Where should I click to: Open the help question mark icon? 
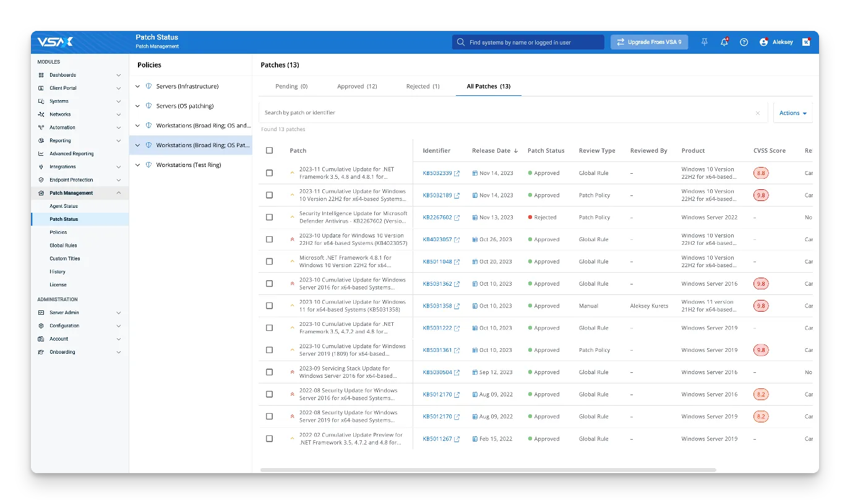click(744, 42)
